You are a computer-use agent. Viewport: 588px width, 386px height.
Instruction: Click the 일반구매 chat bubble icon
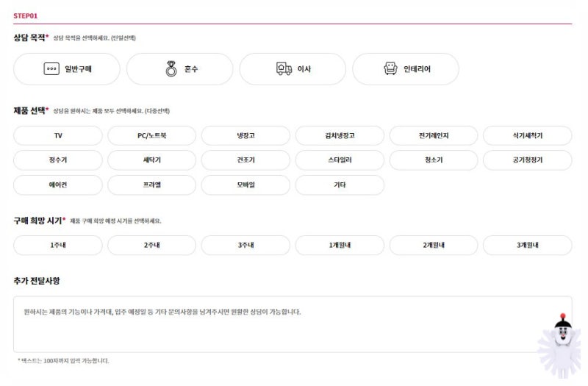tap(51, 69)
